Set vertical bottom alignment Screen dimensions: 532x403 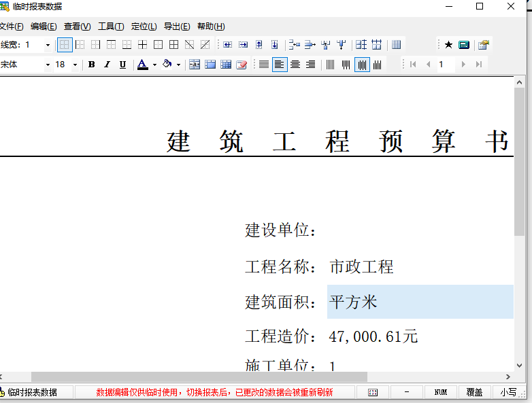point(378,65)
